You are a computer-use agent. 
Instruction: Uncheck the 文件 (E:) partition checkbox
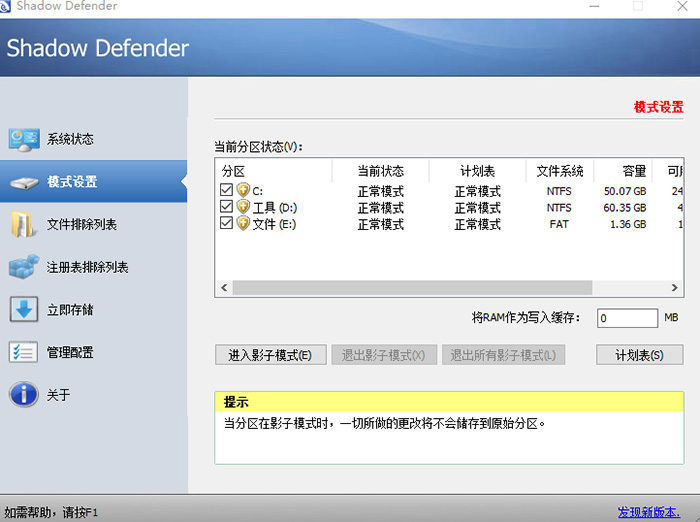click(226, 223)
